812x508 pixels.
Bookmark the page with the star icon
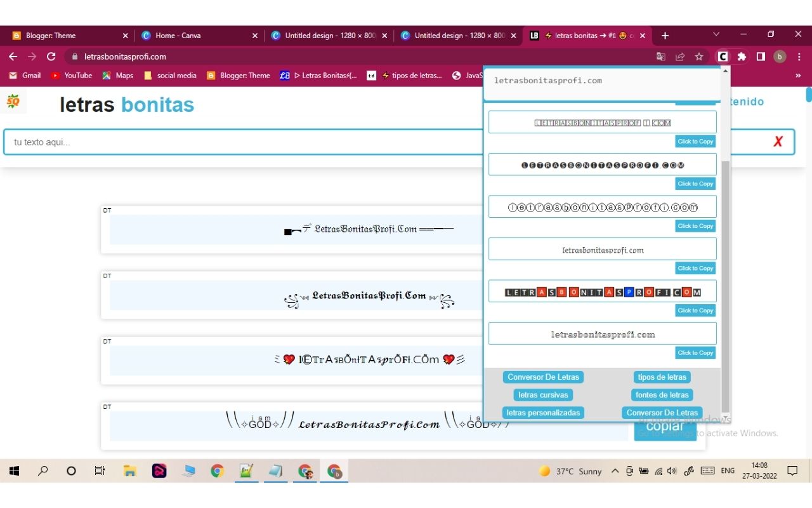coord(699,57)
